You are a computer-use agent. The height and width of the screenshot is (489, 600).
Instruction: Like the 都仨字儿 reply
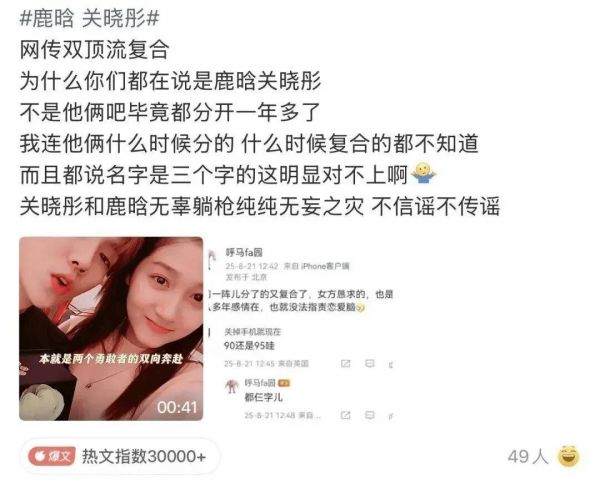pyautogui.click(x=391, y=416)
